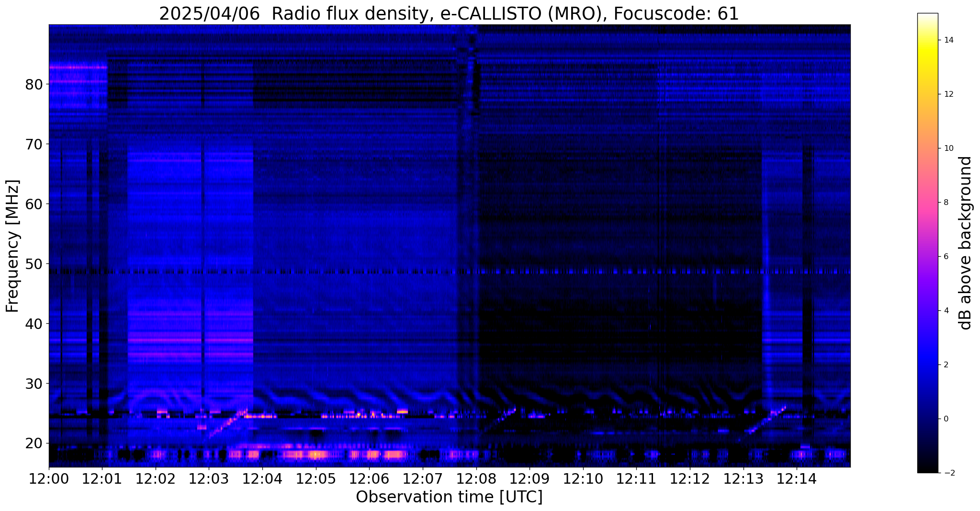This screenshot has width=980, height=511.
Task: Click the 30 MHz frequency tick label
Action: [x=34, y=384]
